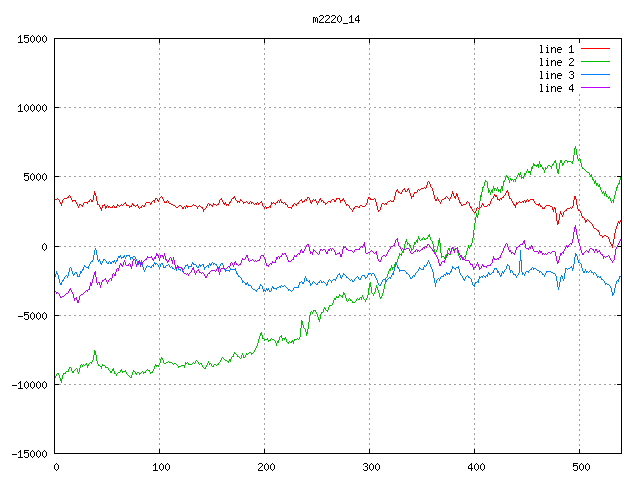
Task: Click the purple line 4 legend sample
Action: [595, 88]
